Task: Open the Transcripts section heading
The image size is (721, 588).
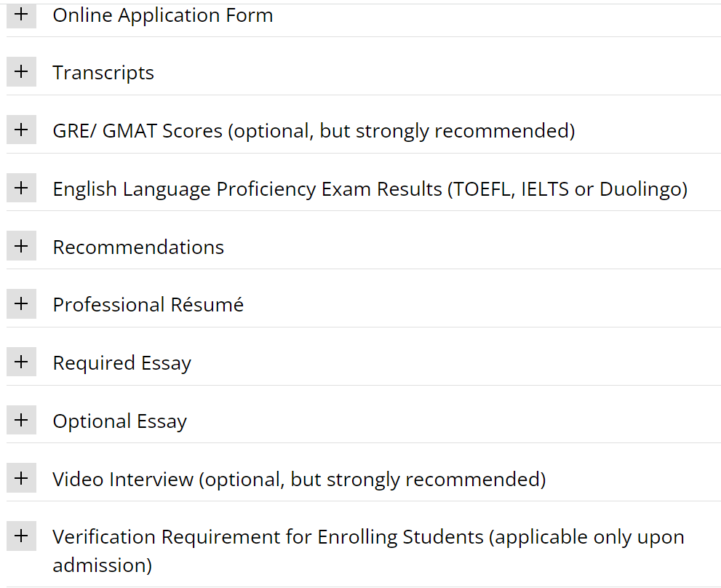Action: coord(103,73)
